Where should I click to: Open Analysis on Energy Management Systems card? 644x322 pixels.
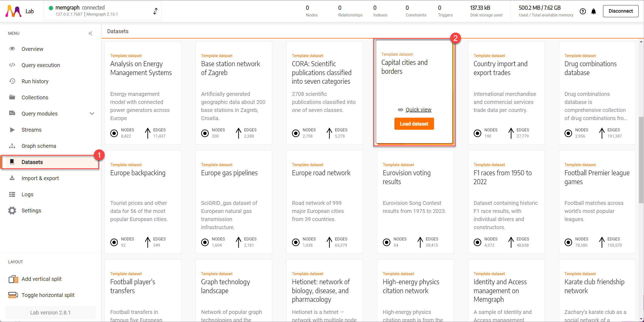click(x=143, y=93)
